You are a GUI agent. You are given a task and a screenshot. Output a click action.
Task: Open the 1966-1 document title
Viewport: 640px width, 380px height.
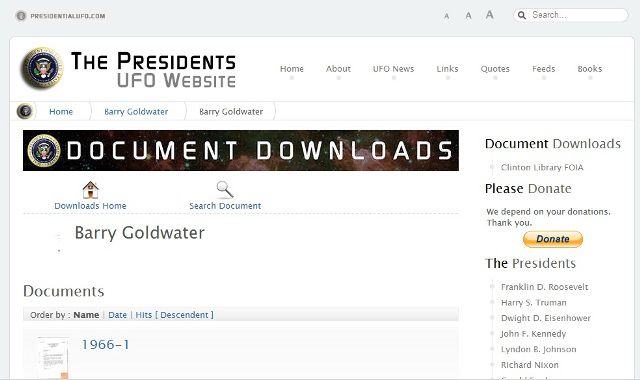tap(106, 344)
